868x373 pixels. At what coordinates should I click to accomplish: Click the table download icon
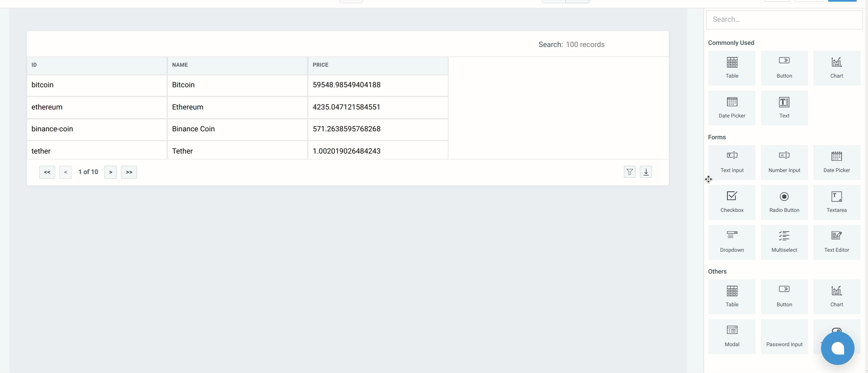[x=646, y=172]
